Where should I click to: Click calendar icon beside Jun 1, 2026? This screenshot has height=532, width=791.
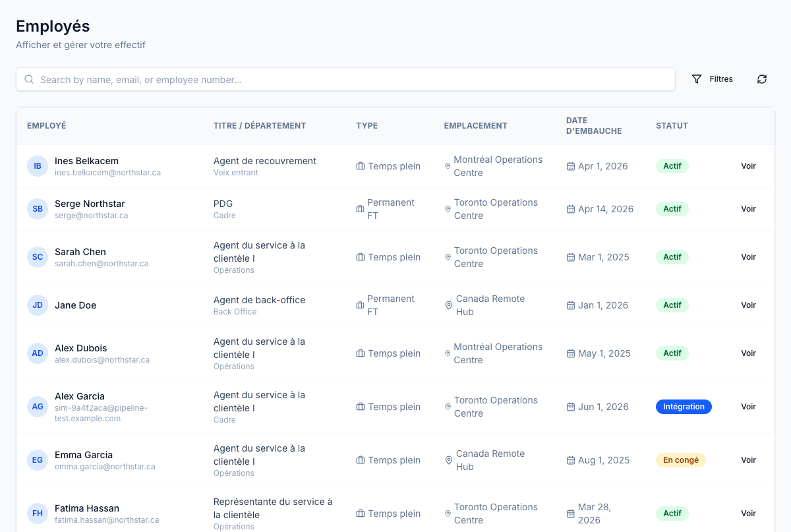[571, 407]
